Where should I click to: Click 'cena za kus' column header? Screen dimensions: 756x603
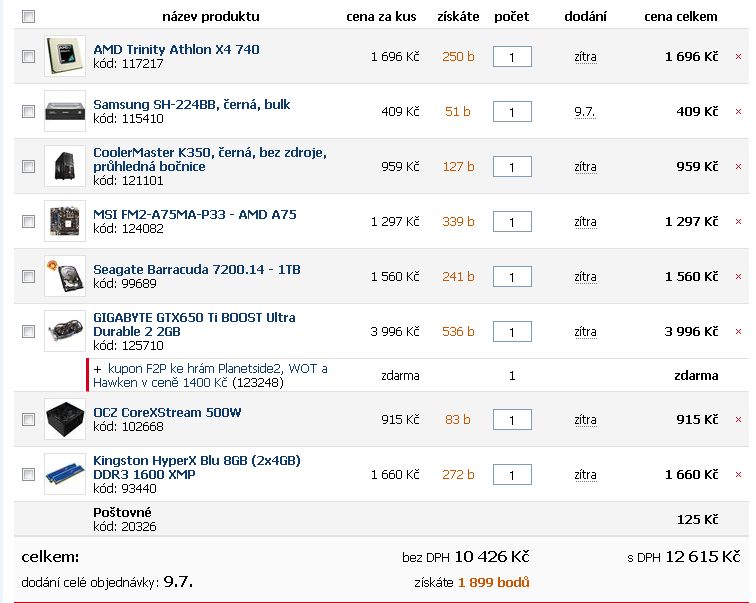381,17
